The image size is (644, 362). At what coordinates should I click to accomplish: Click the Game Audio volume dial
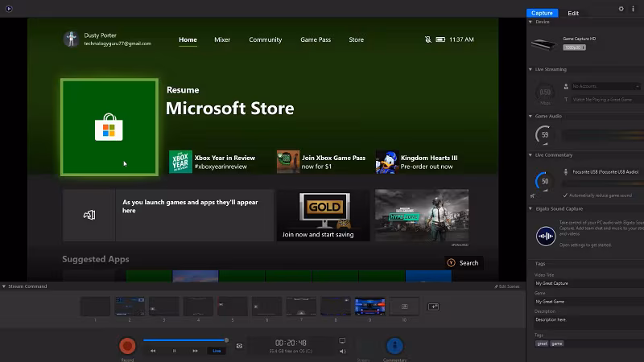click(x=545, y=135)
